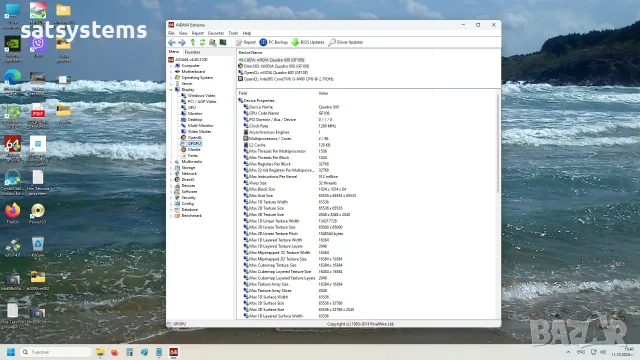Click the green Up arrow toolbar icon

pos(193,42)
